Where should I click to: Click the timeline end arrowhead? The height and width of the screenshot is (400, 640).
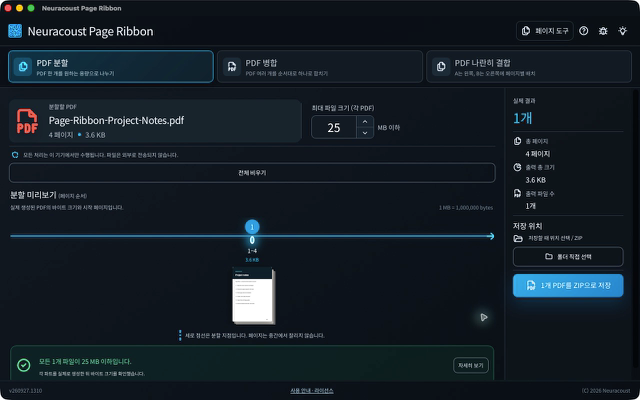point(491,236)
